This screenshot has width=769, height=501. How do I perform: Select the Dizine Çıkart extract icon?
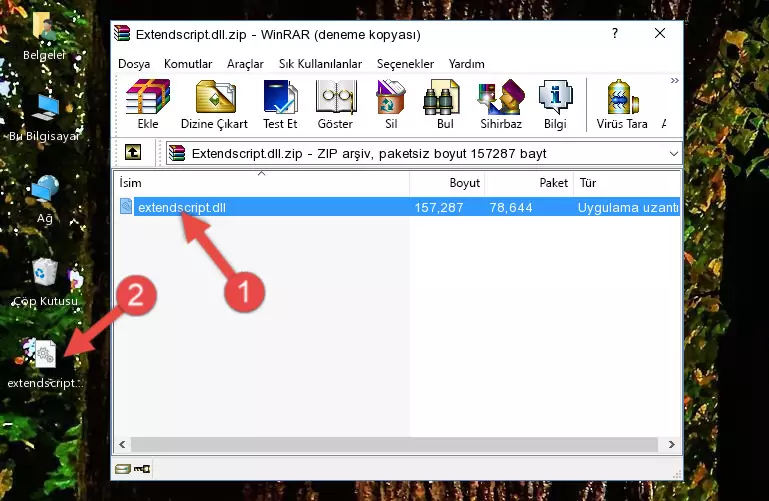click(214, 104)
